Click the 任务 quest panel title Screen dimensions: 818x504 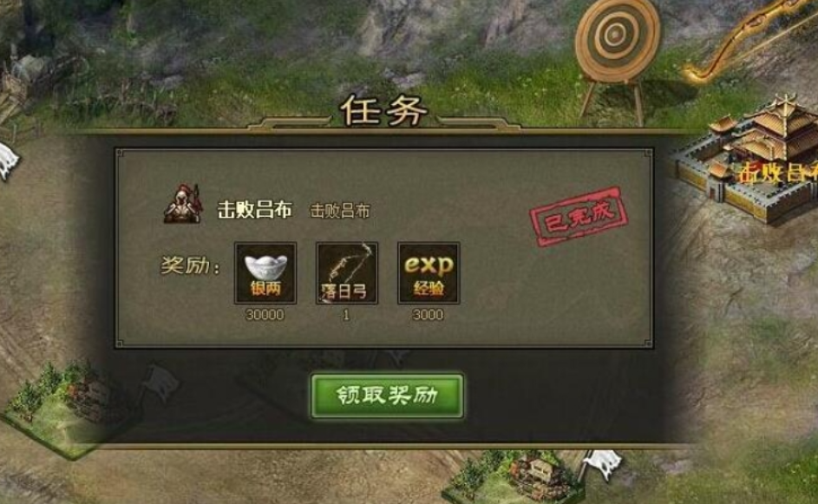pyautogui.click(x=383, y=111)
